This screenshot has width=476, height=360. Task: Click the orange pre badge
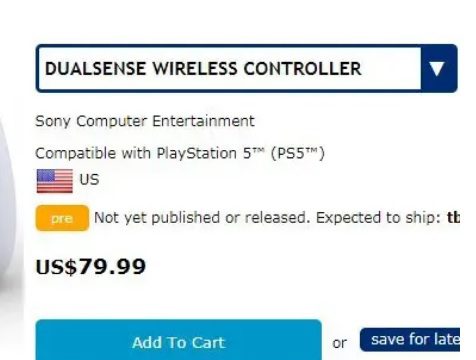[x=62, y=218]
